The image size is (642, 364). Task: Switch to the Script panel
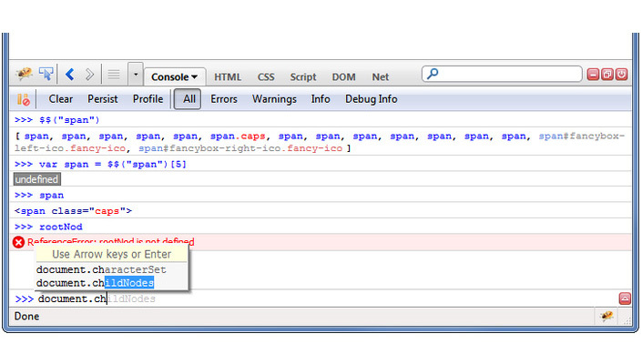(x=303, y=76)
